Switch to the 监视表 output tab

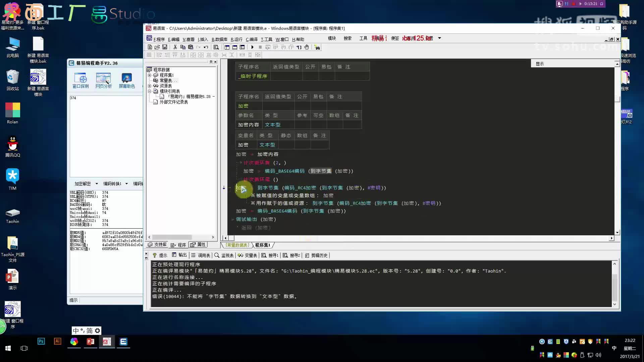[224, 255]
